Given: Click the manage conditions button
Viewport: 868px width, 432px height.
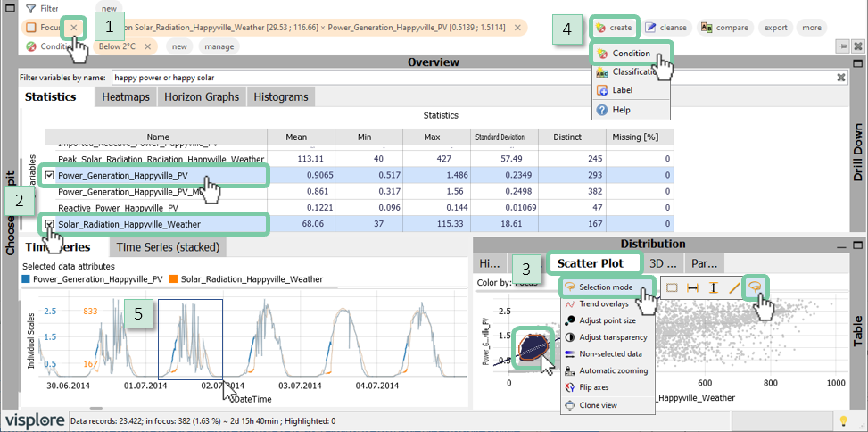Looking at the screenshot, I should point(219,46).
